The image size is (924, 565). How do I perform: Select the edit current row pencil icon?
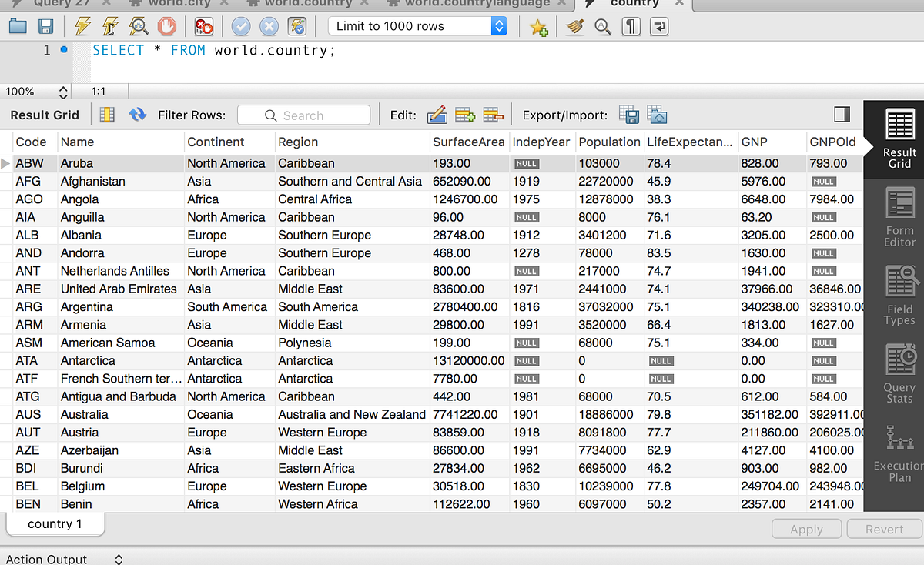pos(437,115)
